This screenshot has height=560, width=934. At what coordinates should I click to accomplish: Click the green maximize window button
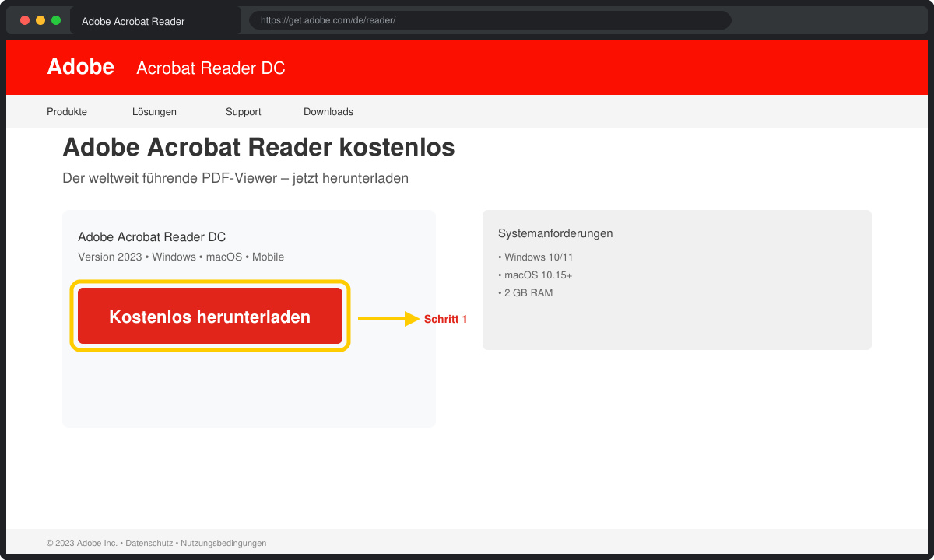(56, 20)
